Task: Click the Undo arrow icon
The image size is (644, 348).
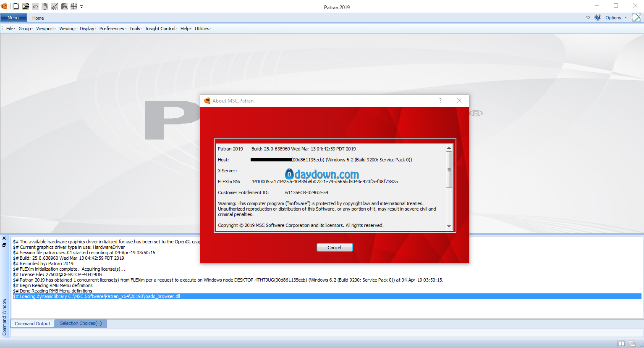Action: click(x=35, y=6)
